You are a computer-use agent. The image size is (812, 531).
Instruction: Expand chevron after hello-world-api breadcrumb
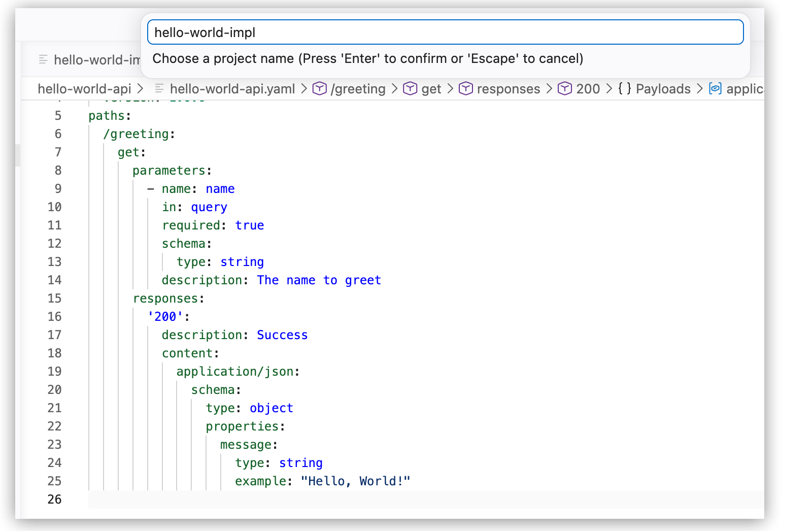pos(141,89)
